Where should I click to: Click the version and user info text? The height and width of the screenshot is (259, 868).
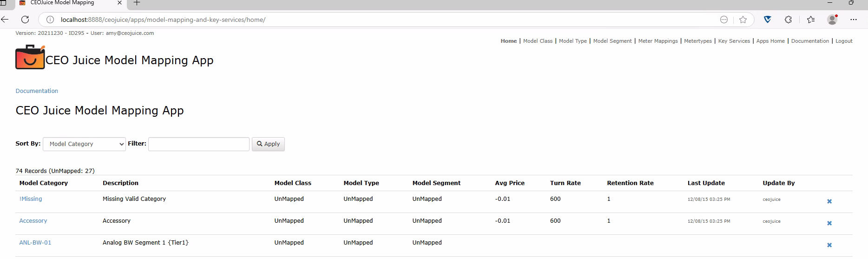pyautogui.click(x=85, y=33)
